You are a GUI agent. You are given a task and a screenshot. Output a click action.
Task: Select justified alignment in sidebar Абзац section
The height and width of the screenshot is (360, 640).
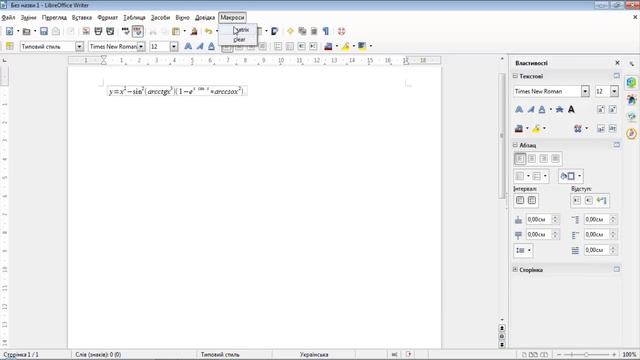pyautogui.click(x=556, y=159)
